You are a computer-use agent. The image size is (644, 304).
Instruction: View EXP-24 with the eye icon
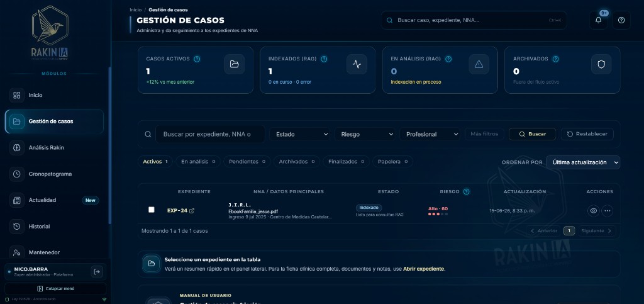point(593,211)
